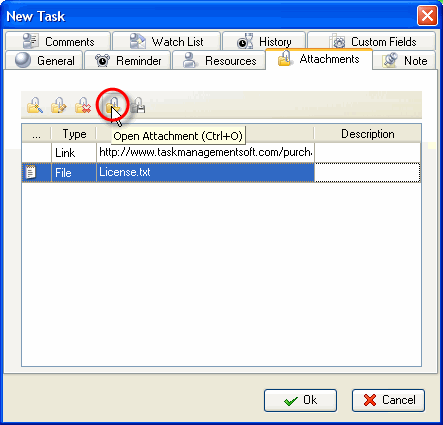Click the Type column header
The image size is (443, 425).
coord(74,134)
